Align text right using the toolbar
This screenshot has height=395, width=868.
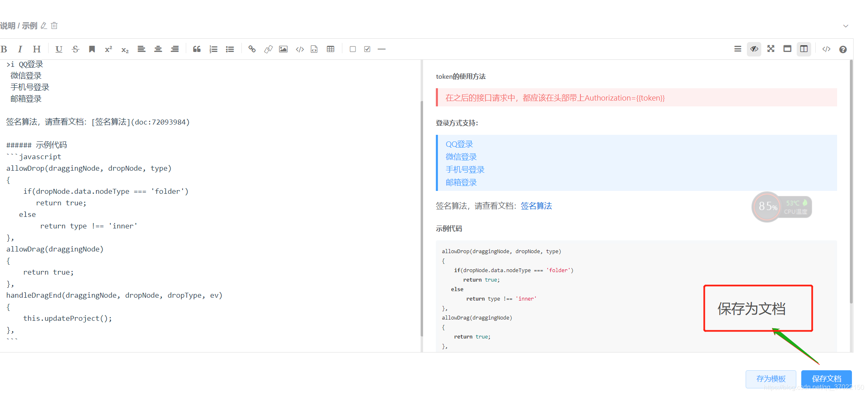click(175, 49)
